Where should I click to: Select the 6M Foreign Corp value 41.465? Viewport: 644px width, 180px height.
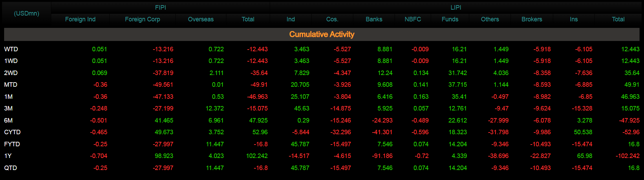(164, 120)
